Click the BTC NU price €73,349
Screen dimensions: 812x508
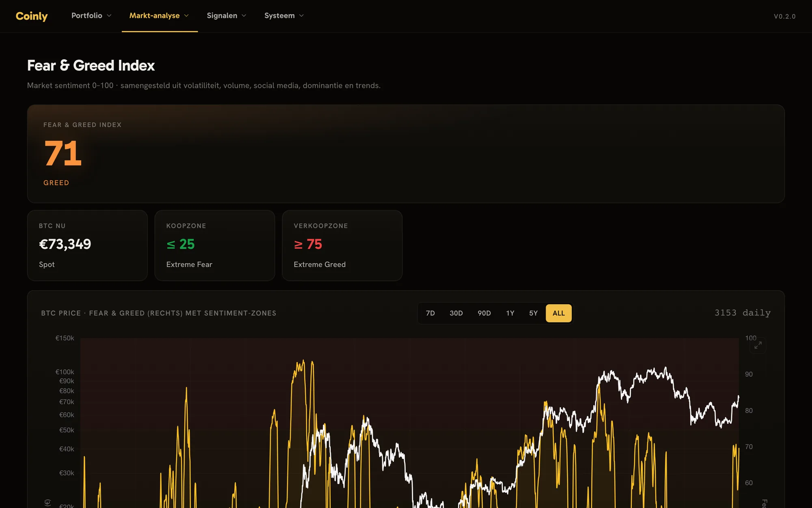click(x=65, y=244)
